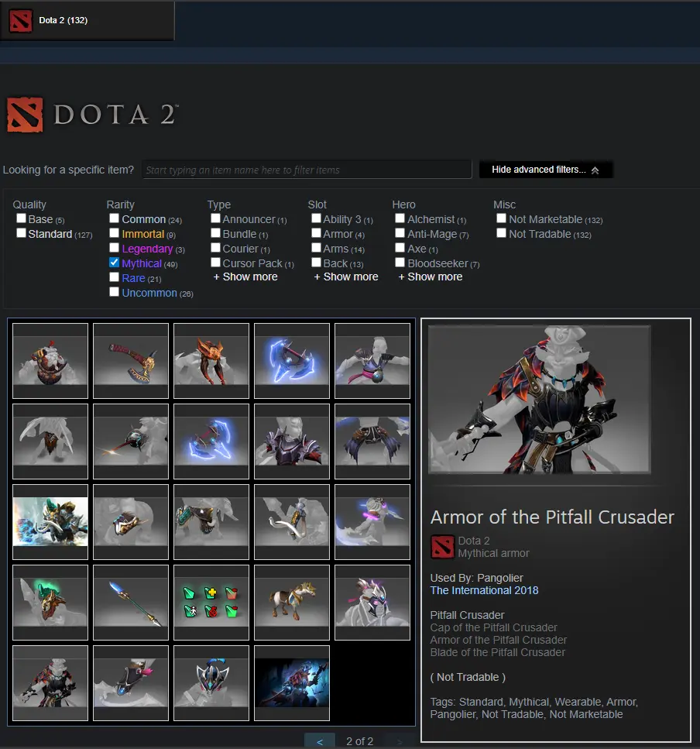Click the red axe item thumbnail

(130, 360)
